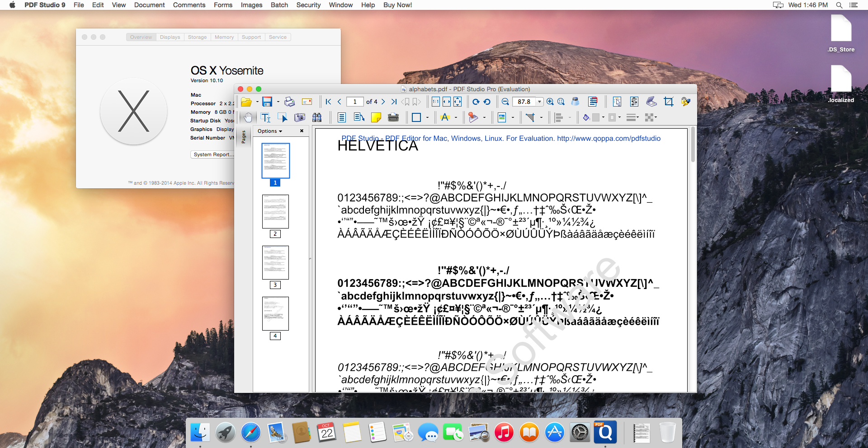This screenshot has width=868, height=448.
Task: Activate the crop pages tool
Action: point(669,102)
